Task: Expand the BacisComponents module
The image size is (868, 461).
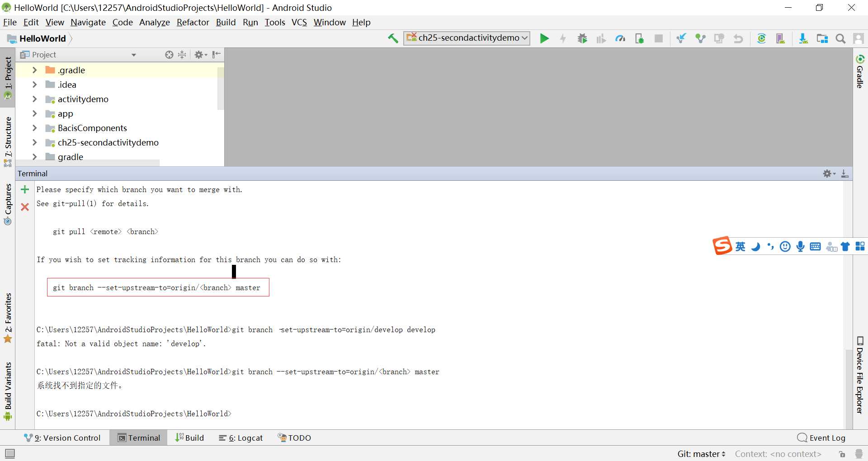Action: pos(34,128)
